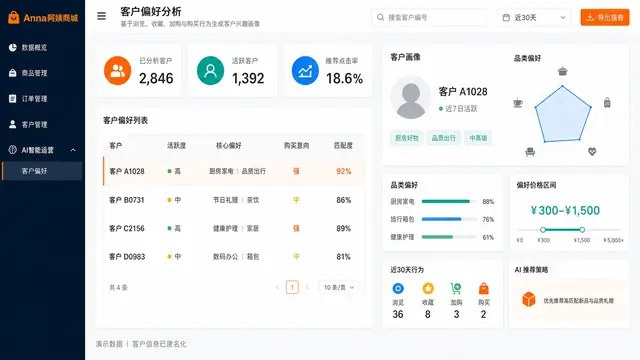Click the 活跃度 column header
Viewport: 640px width, 360px height.
pos(176,145)
